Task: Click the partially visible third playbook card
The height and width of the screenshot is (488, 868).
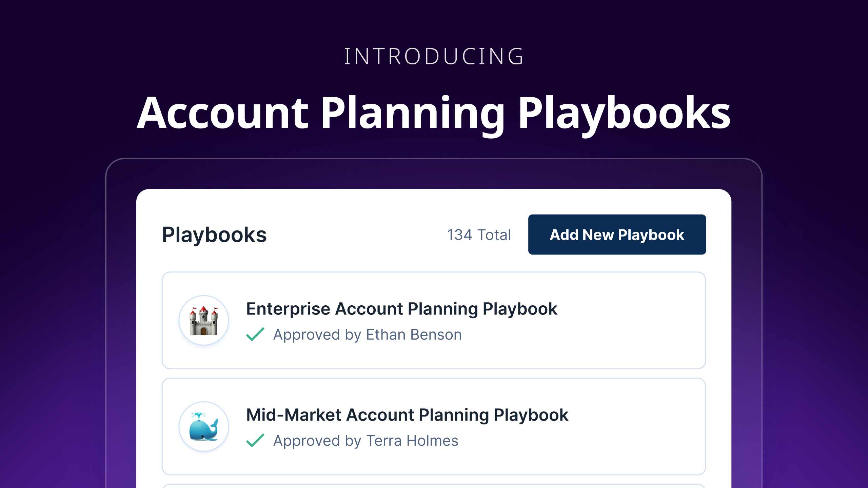Action: click(x=434, y=486)
